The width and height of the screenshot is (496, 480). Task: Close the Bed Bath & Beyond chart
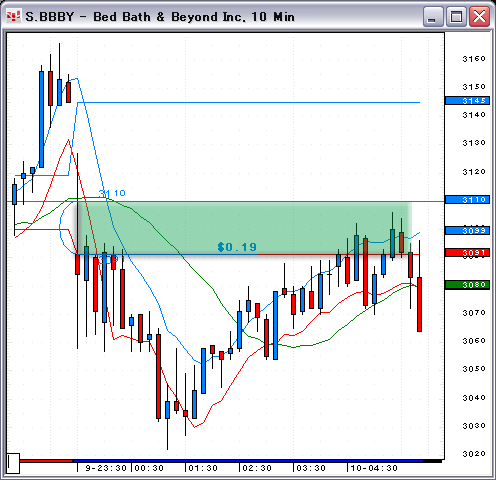coord(479,17)
